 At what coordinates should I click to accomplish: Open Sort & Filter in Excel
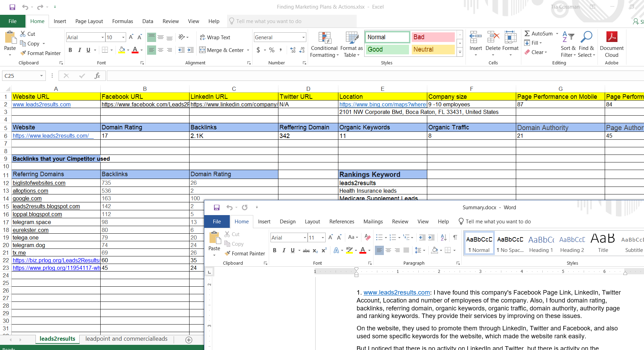click(568, 44)
